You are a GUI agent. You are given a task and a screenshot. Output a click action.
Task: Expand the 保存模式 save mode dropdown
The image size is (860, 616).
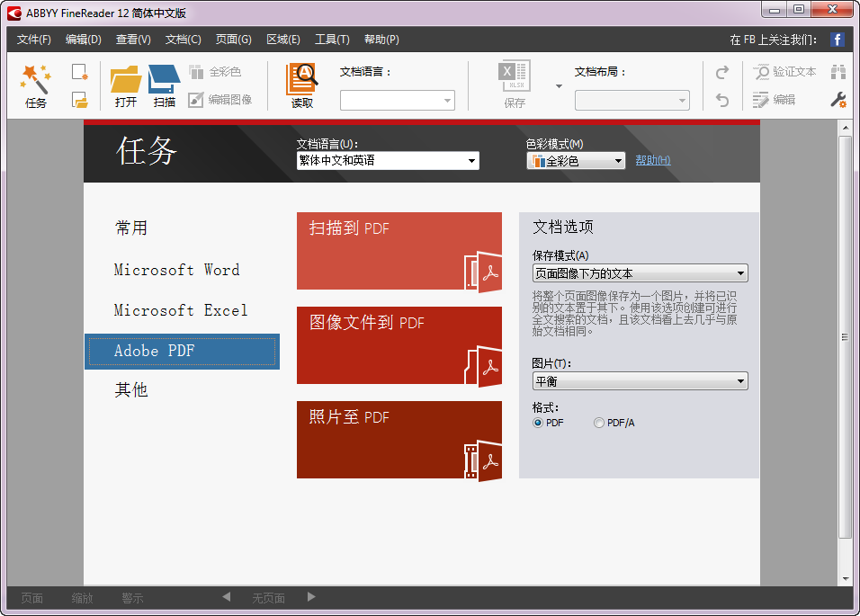click(740, 272)
